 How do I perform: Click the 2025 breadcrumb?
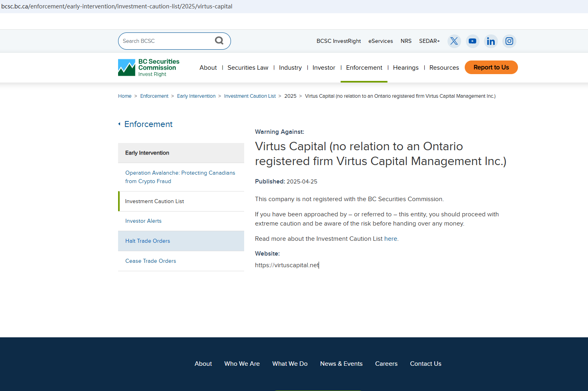(290, 96)
